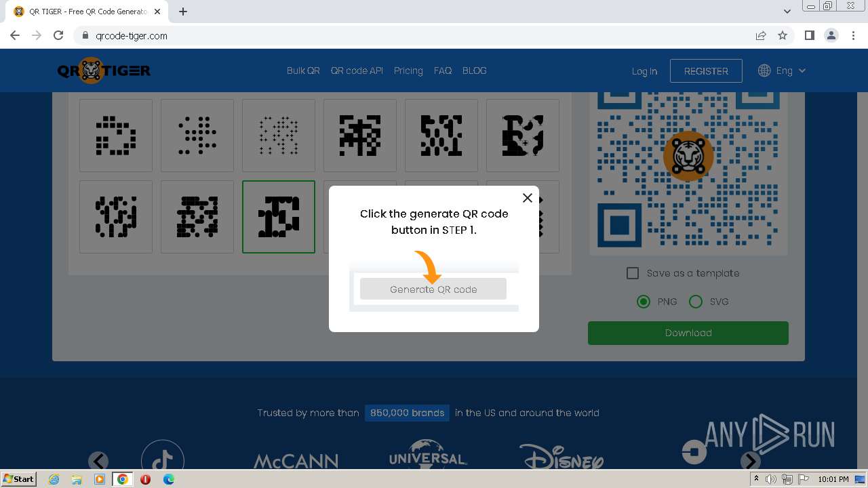Go back in the browser

click(x=15, y=35)
